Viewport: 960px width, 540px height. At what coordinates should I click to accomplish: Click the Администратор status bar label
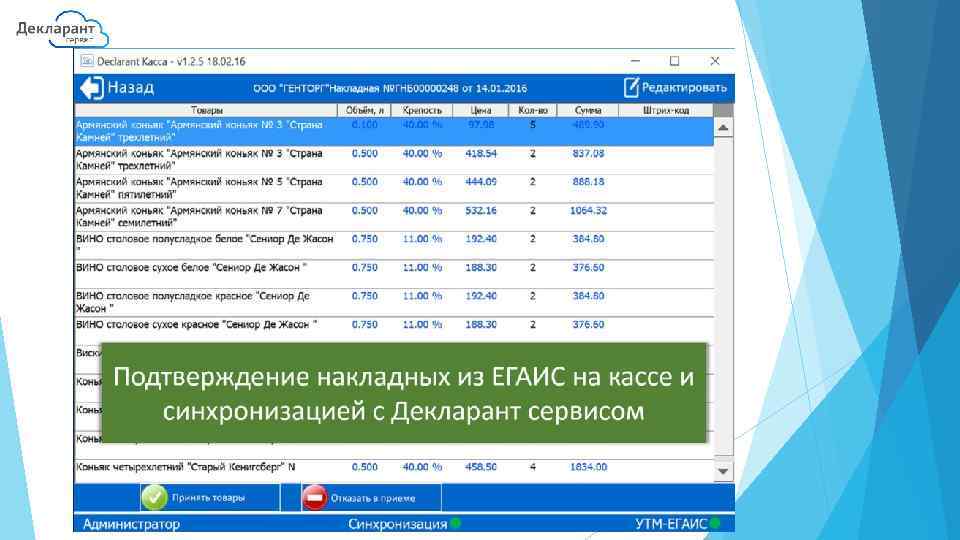click(131, 524)
